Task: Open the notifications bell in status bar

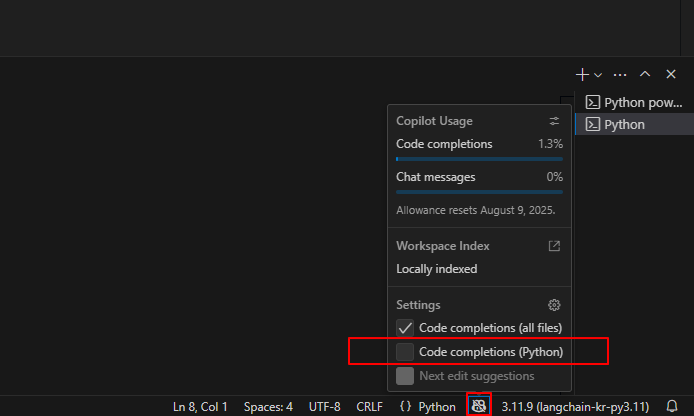Action: point(672,406)
